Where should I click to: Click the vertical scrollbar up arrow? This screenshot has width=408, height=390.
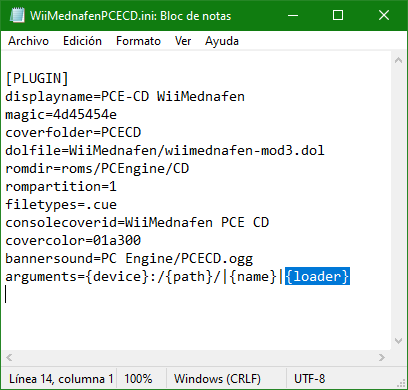click(398, 60)
